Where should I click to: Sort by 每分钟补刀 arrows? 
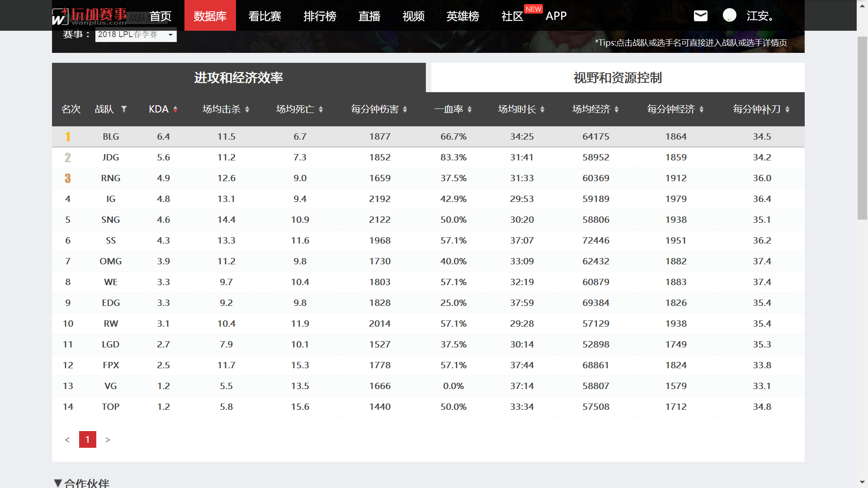788,109
